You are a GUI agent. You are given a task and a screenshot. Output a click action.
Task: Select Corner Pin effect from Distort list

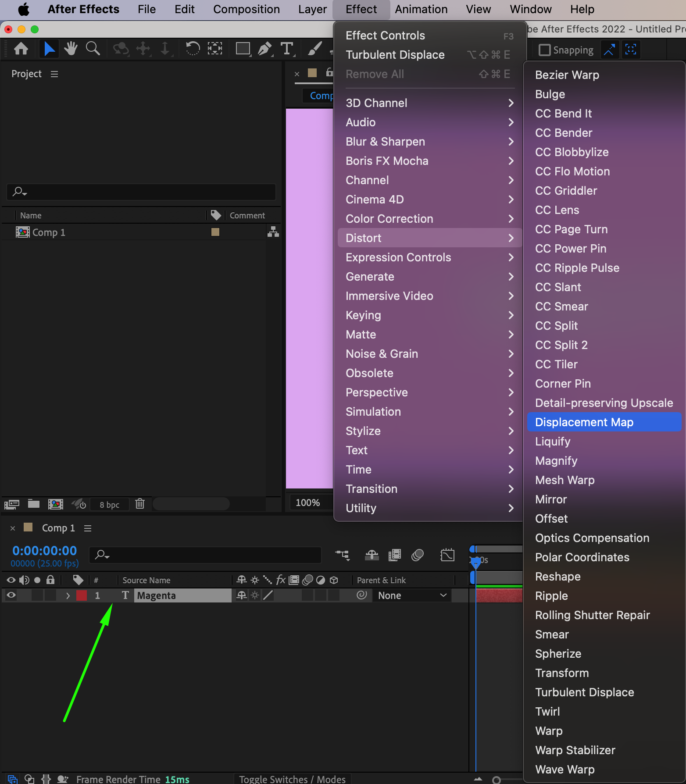[604, 384]
